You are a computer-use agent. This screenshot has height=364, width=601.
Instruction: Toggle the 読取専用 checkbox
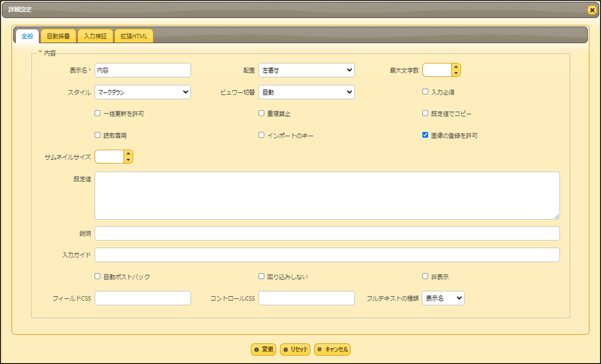[x=98, y=135]
